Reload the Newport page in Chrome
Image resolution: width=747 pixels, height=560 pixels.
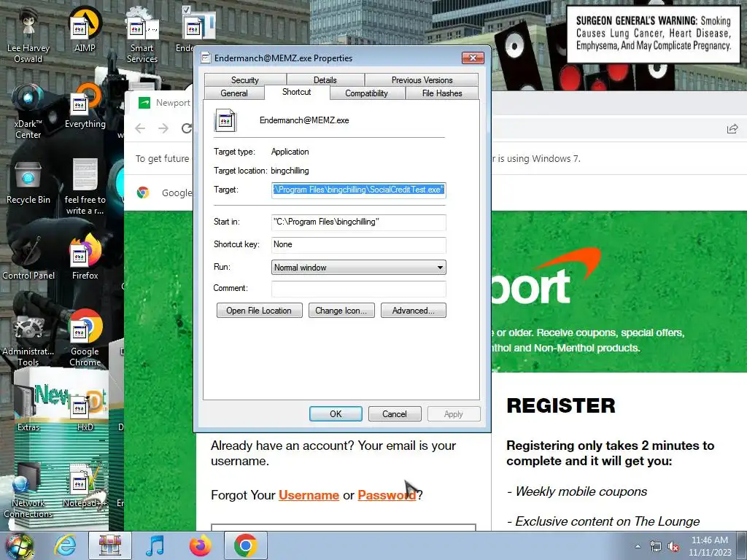point(187,128)
